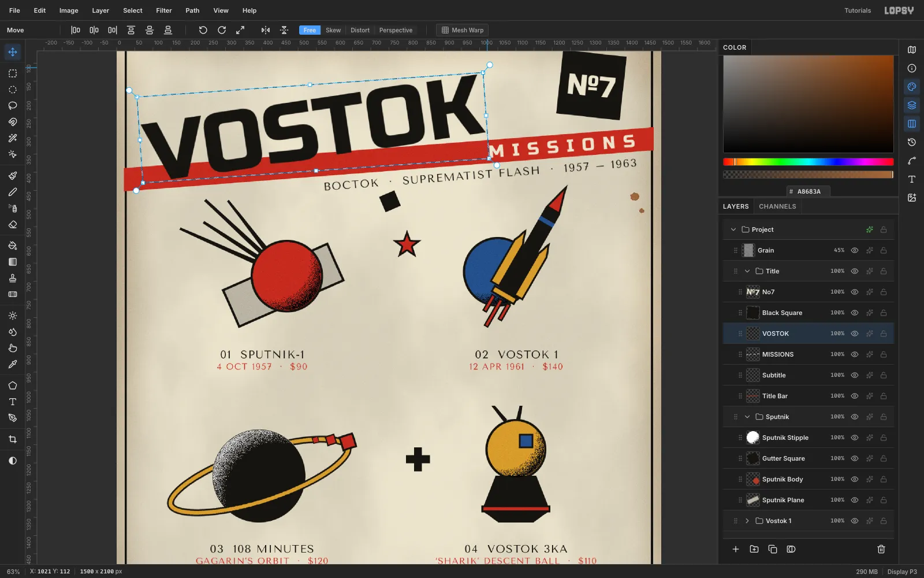Hide the MISSIONS layer
Viewport: 924px width, 578px height.
855,354
